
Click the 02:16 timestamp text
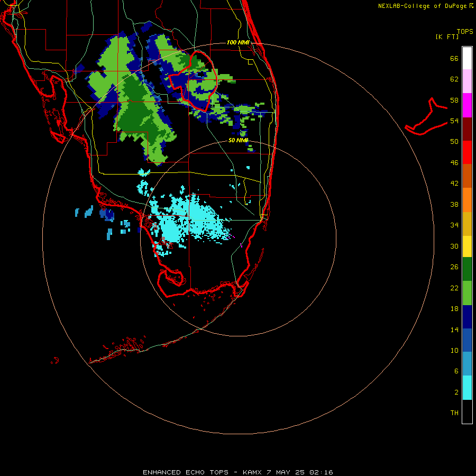[x=321, y=472]
